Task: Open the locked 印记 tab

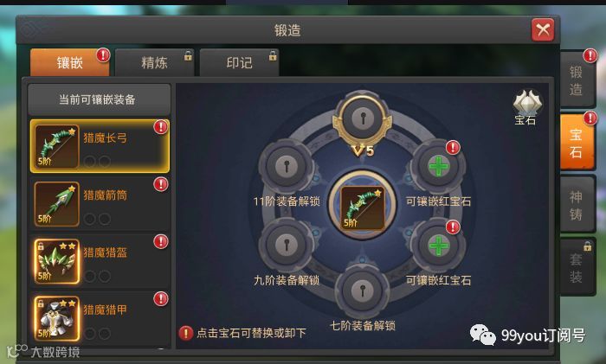Action: tap(239, 62)
